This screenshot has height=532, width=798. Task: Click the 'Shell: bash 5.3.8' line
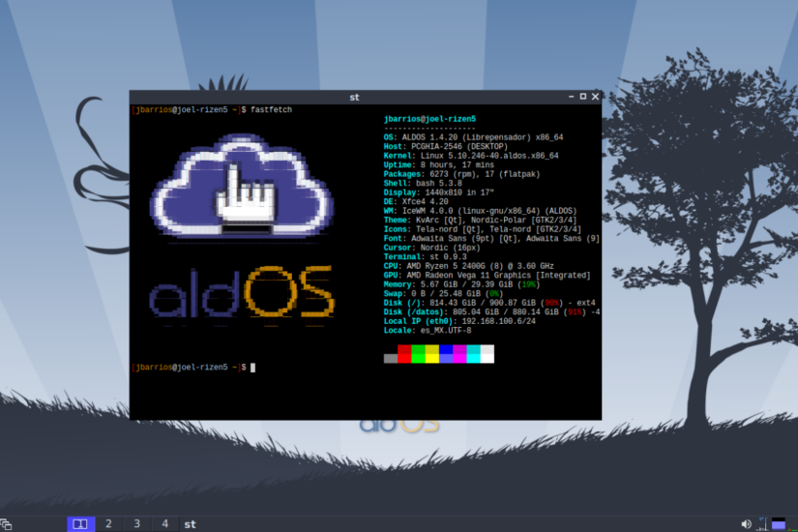(x=423, y=183)
